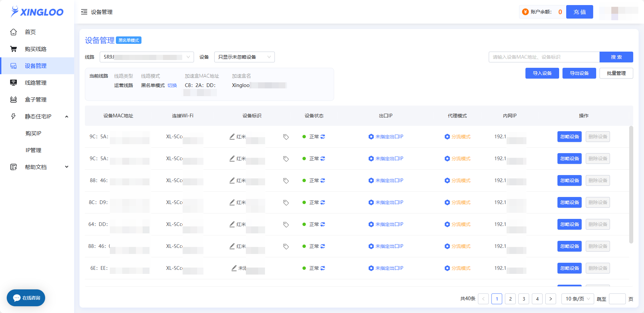
Task: Open the 10 条/页 page size dropdown
Action: 578,299
